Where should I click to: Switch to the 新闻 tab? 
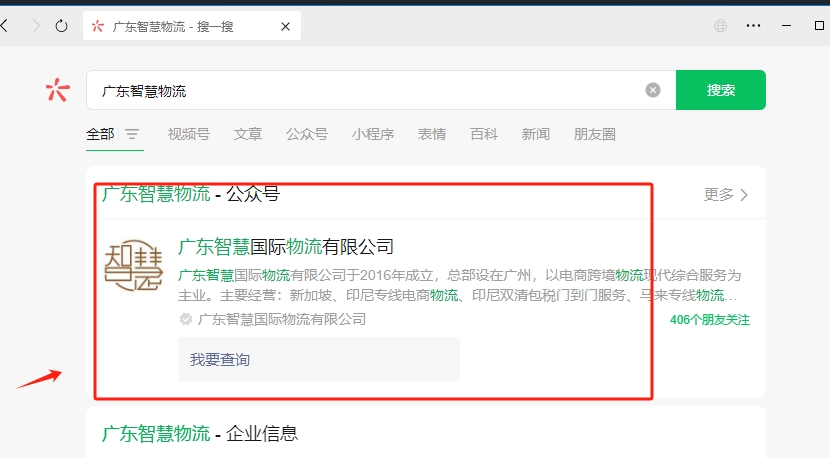pyautogui.click(x=536, y=134)
